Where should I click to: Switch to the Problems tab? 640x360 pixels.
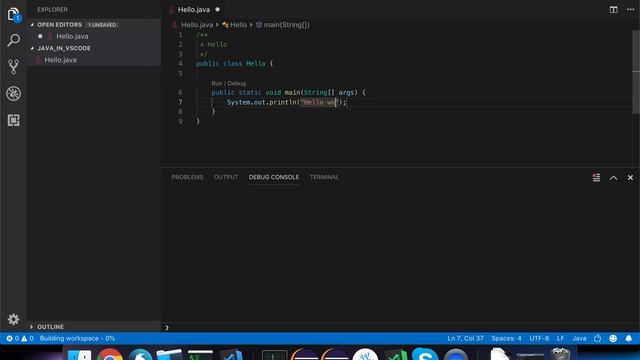point(187,177)
